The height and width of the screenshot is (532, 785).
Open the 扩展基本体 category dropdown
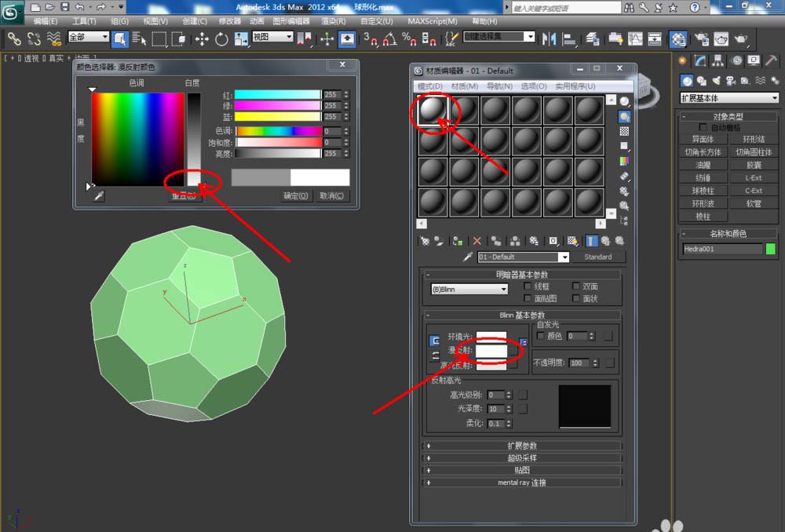[x=729, y=98]
